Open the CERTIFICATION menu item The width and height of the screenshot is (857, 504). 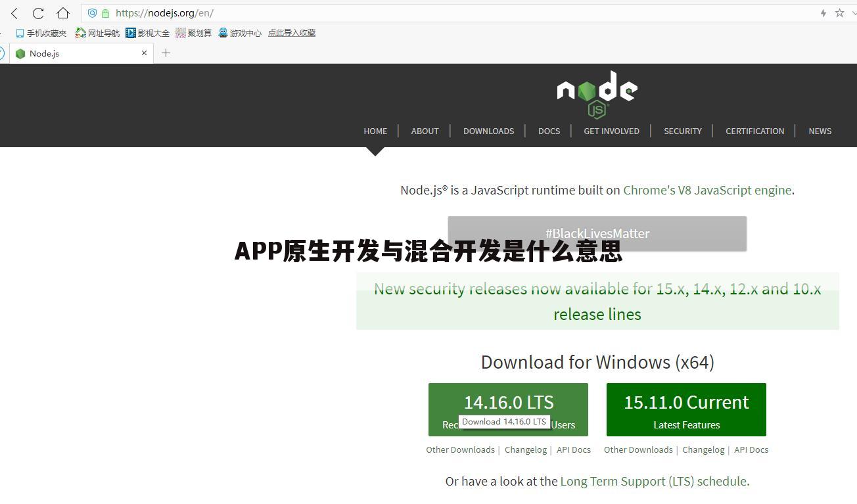754,131
